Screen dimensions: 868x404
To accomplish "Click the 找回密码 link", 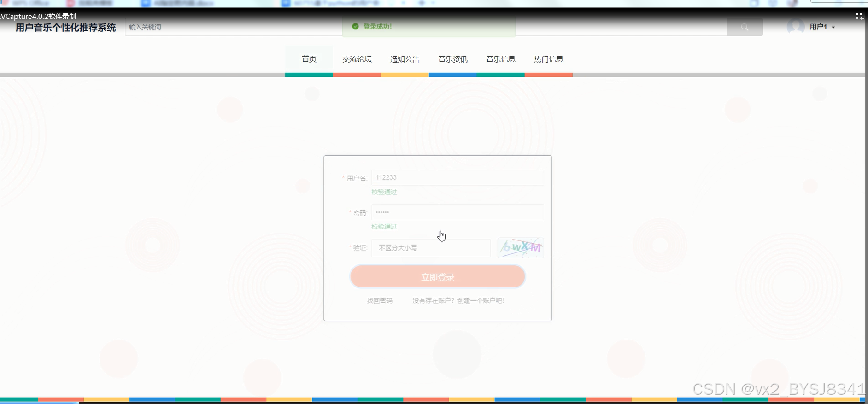I will click(380, 300).
